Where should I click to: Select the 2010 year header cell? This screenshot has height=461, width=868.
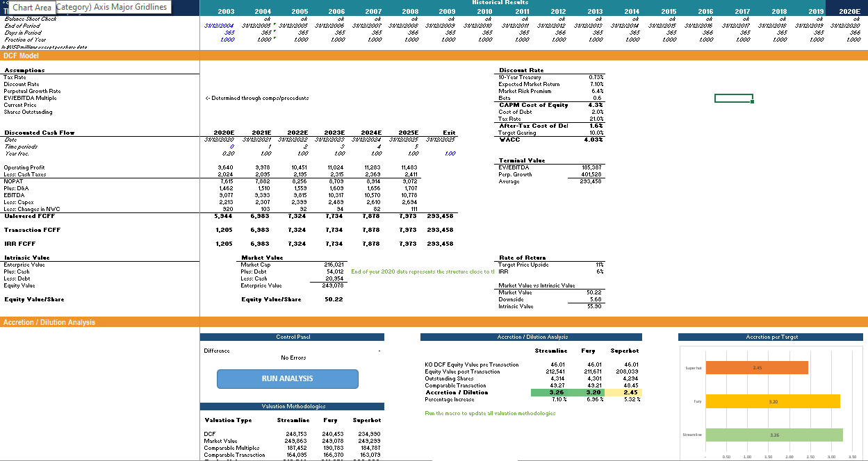484,12
